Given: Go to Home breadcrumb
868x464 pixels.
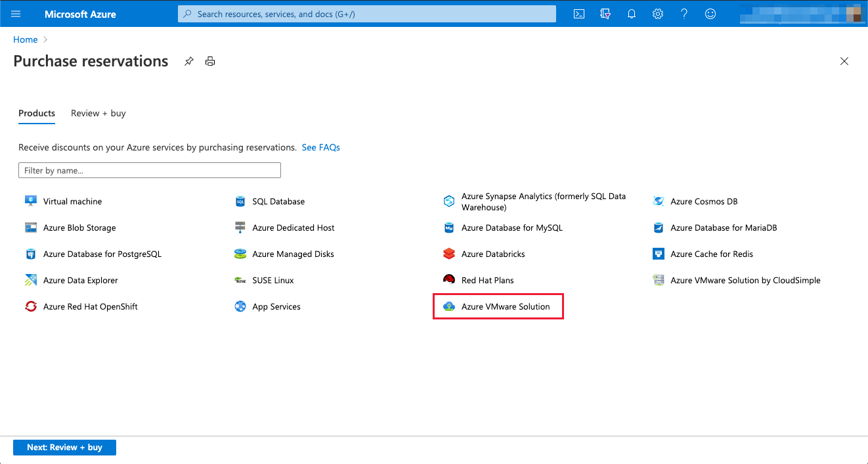Looking at the screenshot, I should tap(26, 39).
